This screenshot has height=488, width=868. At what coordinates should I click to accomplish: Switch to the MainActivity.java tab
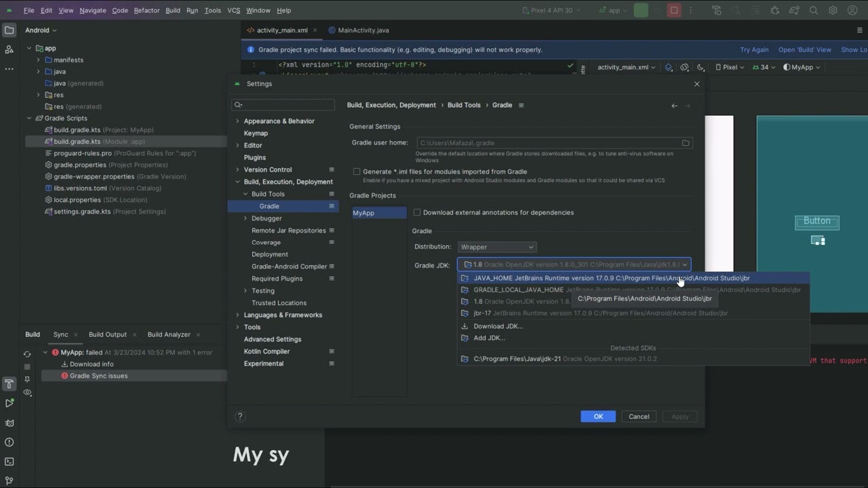358,30
